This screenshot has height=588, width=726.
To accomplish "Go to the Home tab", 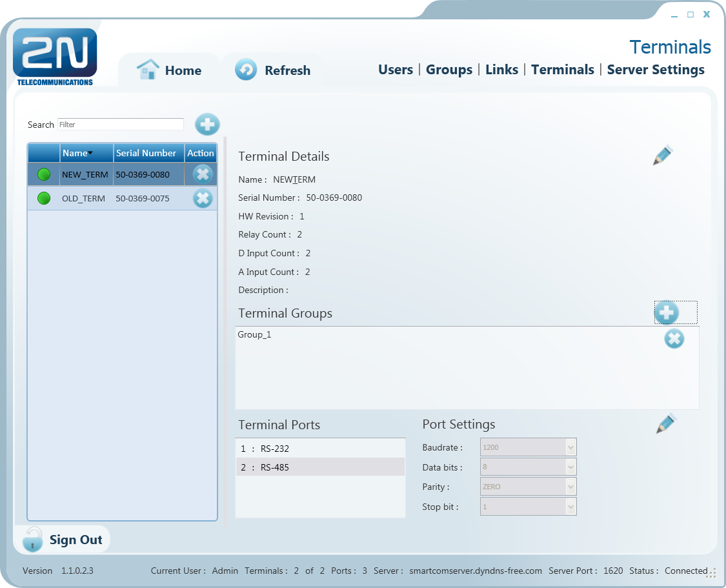I will (170, 70).
